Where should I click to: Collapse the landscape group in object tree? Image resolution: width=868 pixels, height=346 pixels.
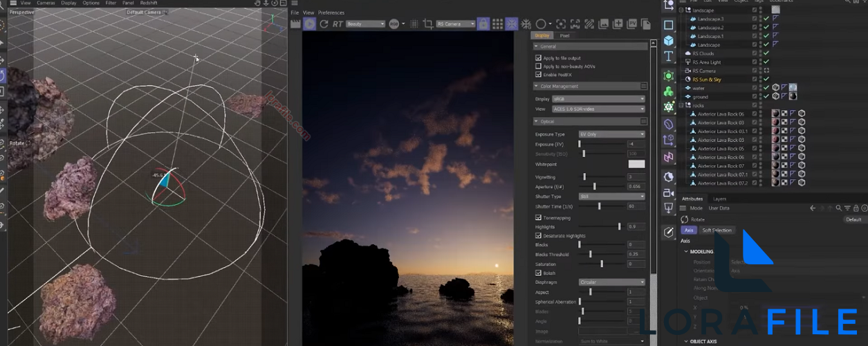point(681,10)
